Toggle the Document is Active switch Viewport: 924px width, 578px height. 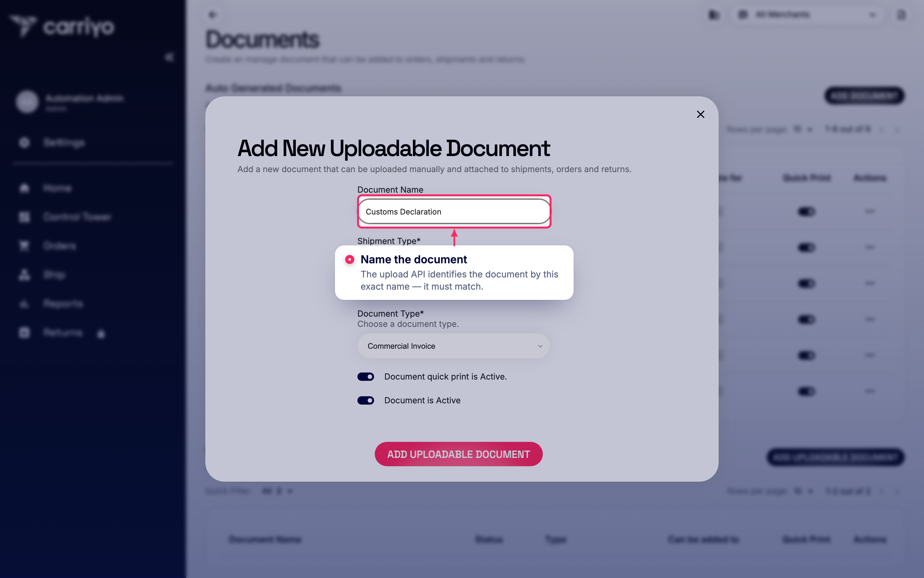point(365,400)
